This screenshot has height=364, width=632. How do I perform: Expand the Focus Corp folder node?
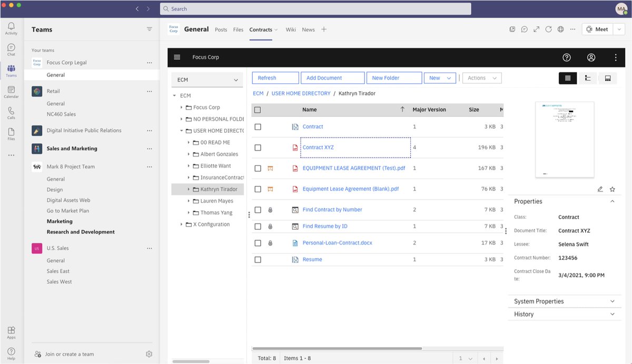[182, 107]
